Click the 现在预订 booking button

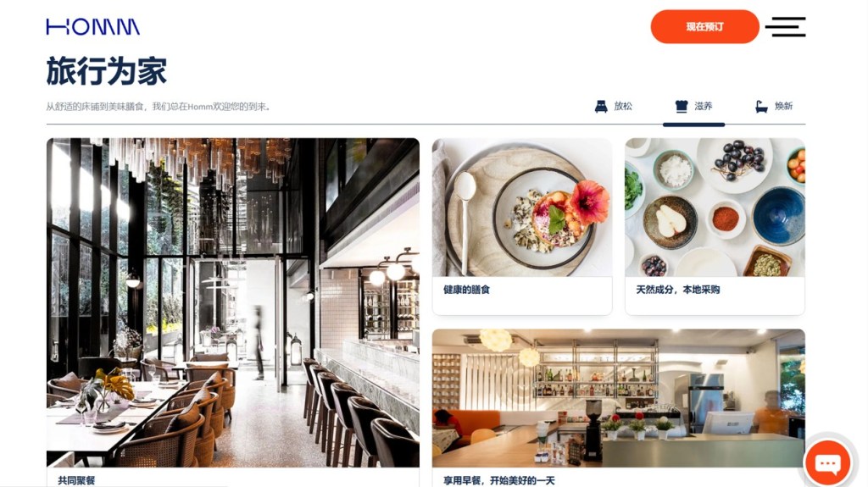704,26
